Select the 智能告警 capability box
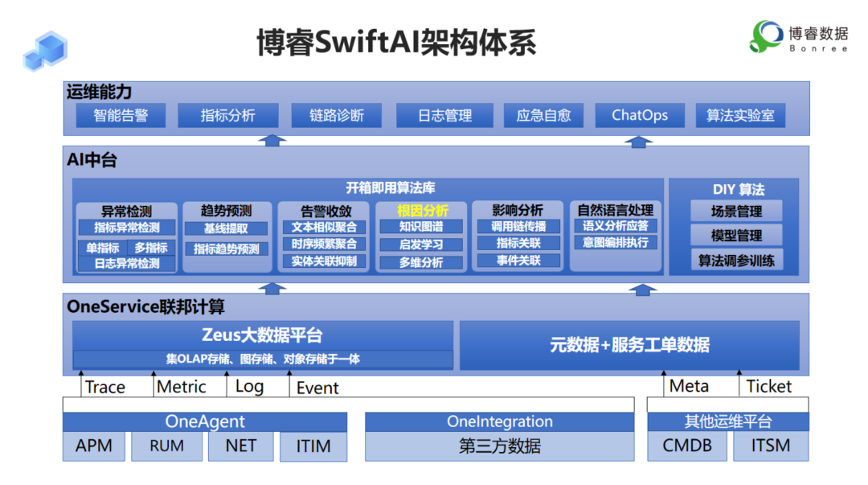 point(121,116)
